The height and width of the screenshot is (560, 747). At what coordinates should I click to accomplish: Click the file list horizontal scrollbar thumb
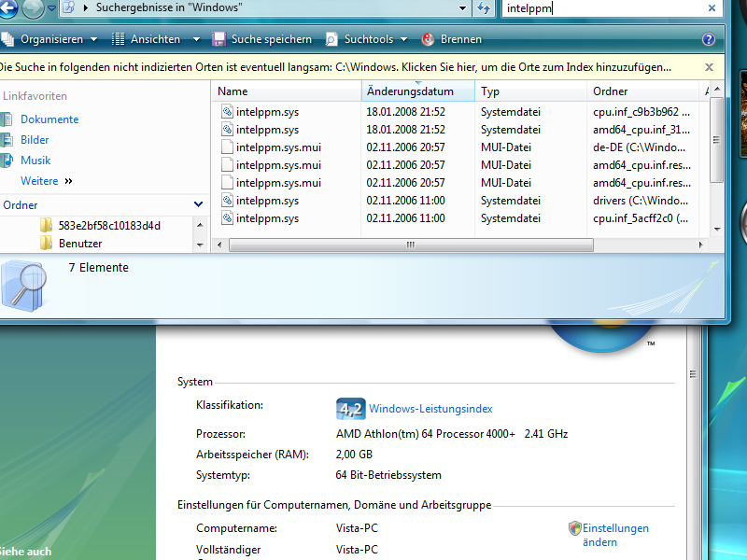(x=411, y=245)
